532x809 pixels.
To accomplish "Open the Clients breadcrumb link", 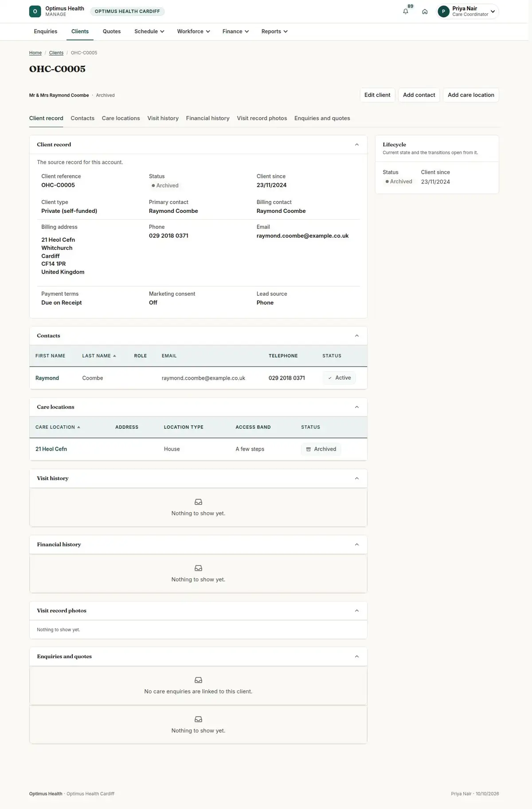I will click(56, 53).
